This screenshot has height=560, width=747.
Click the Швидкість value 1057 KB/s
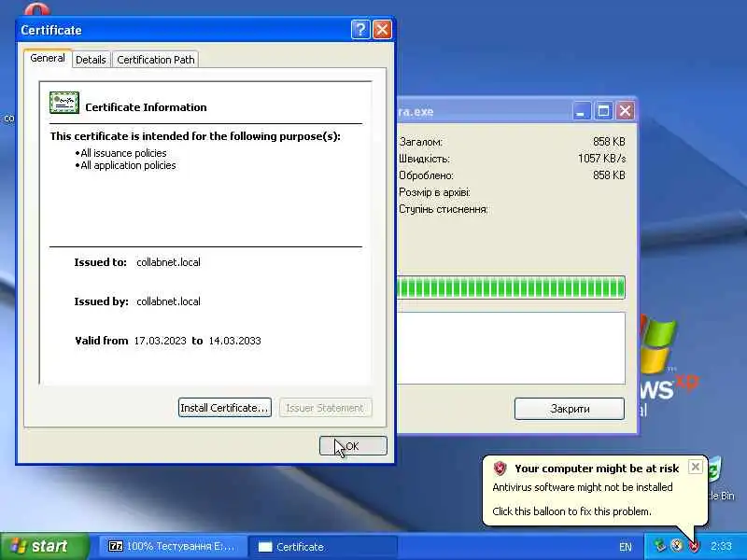point(601,159)
